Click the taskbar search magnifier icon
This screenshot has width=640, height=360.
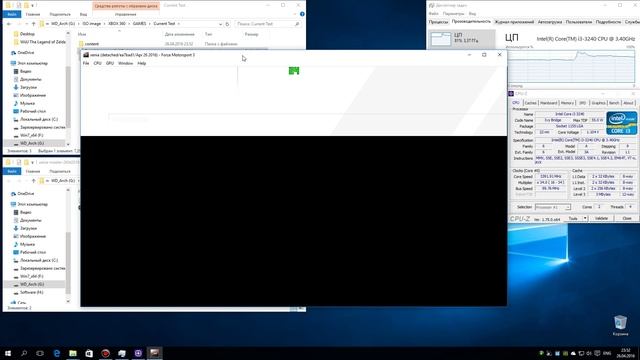click(x=24, y=353)
